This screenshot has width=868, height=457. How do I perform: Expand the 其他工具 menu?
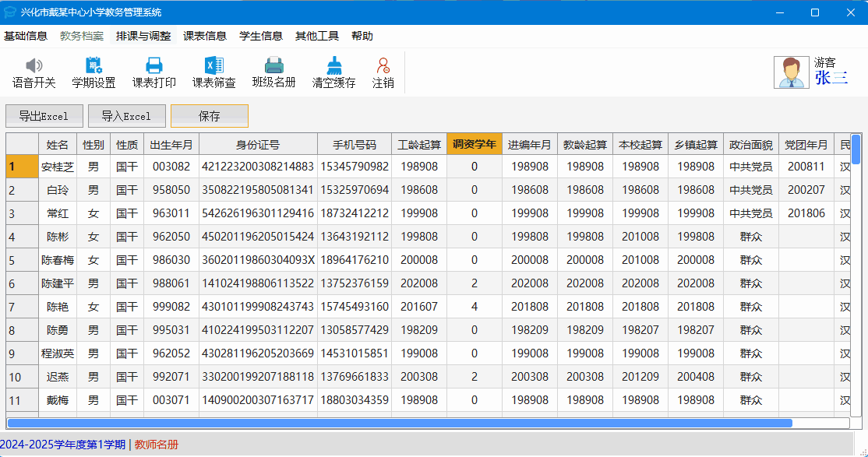(316, 36)
